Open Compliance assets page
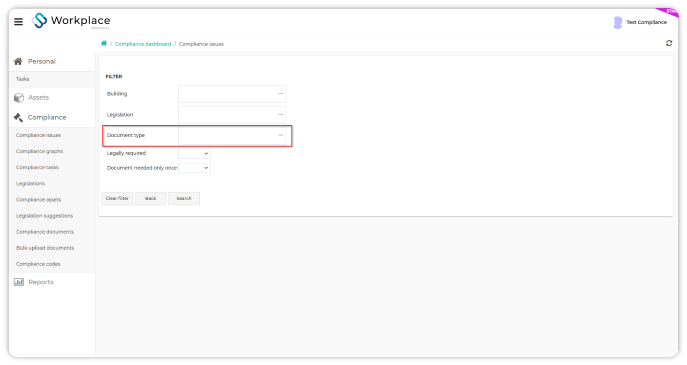 [39, 199]
